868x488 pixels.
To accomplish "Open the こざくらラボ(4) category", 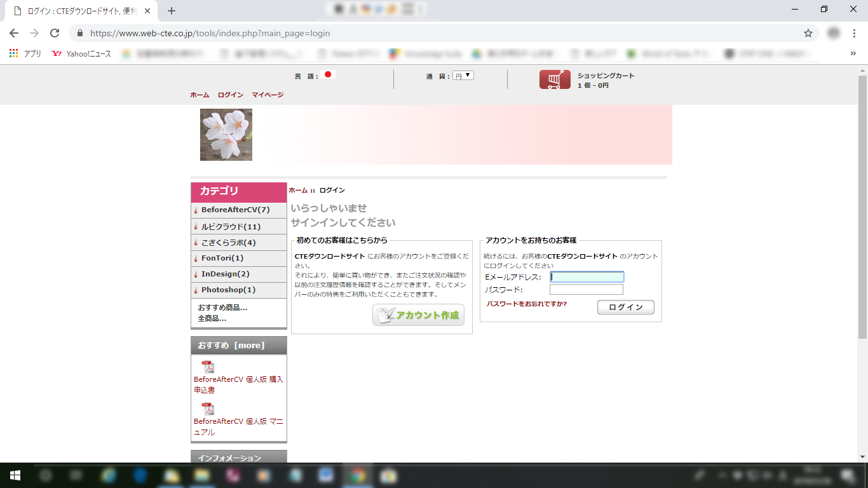I will tap(239, 243).
